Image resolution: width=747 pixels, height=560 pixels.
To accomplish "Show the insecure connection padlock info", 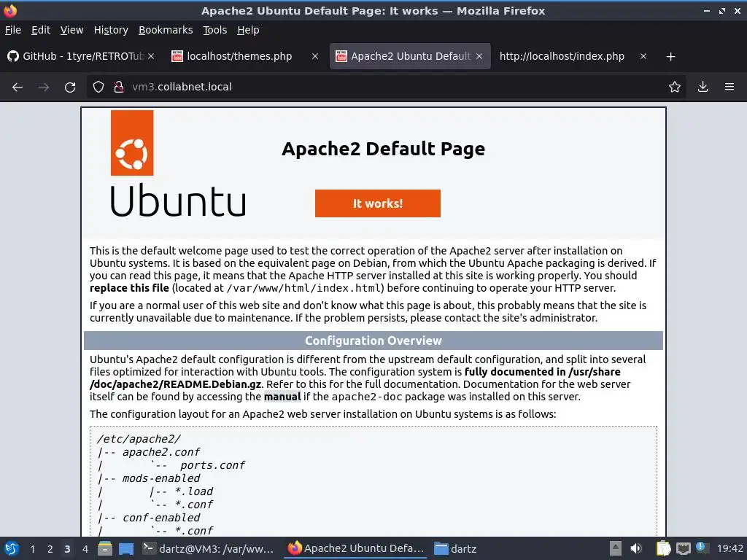I will pos(119,87).
